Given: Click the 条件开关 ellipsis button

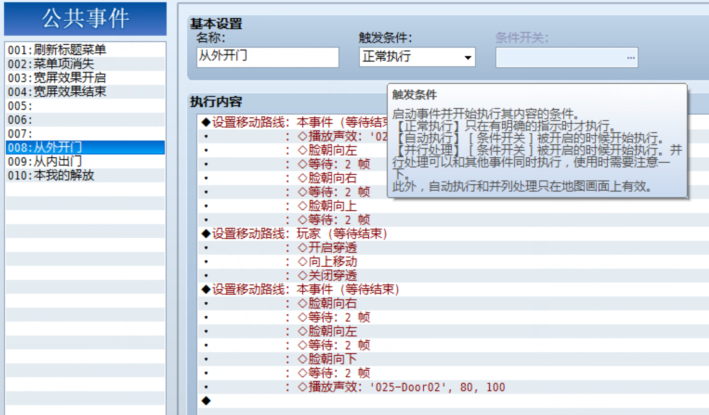Looking at the screenshot, I should 630,58.
